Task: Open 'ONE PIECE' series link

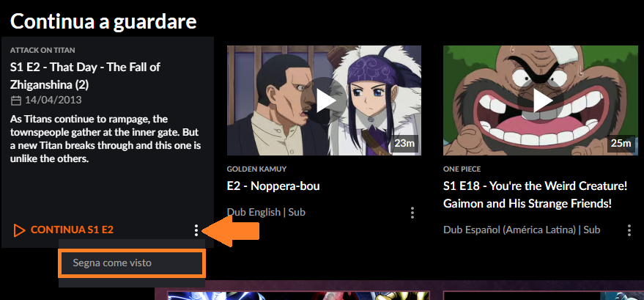Action: (x=462, y=169)
